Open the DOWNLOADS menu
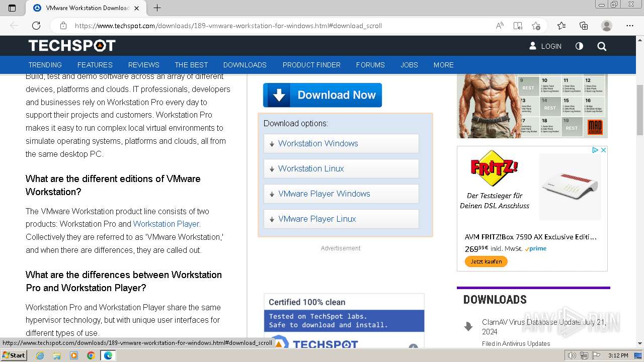Screen dimensions: 644x362 coord(245,65)
